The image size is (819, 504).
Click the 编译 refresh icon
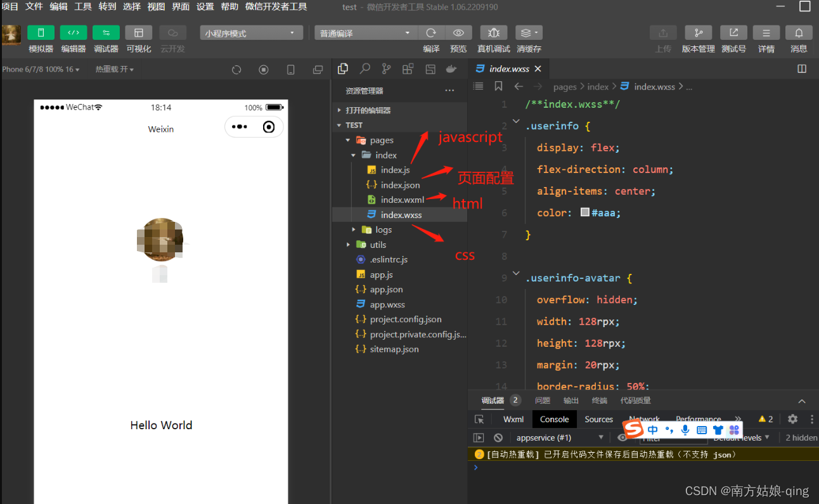click(x=431, y=33)
